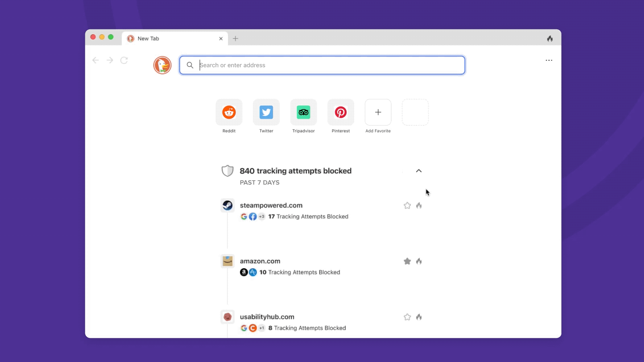This screenshot has width=644, height=362.
Task: Click the '17 Tracking Attempts Blocked' text
Action: [308, 216]
